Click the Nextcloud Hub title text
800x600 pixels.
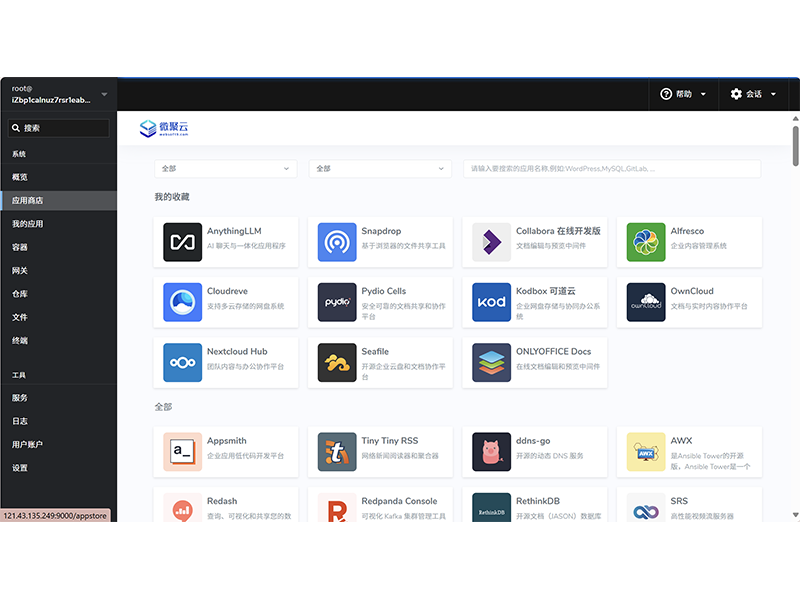coord(237,352)
